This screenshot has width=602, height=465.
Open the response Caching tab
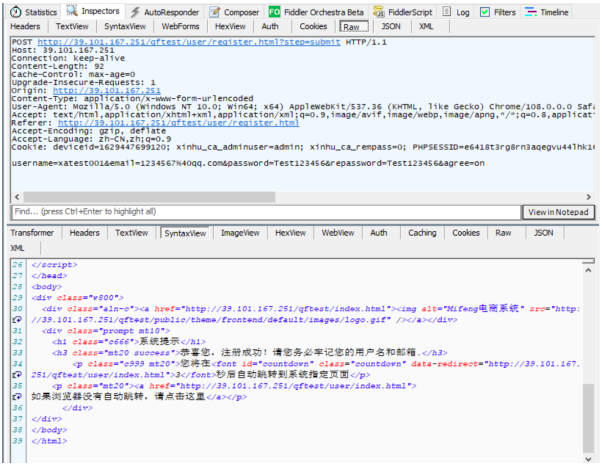coord(422,233)
